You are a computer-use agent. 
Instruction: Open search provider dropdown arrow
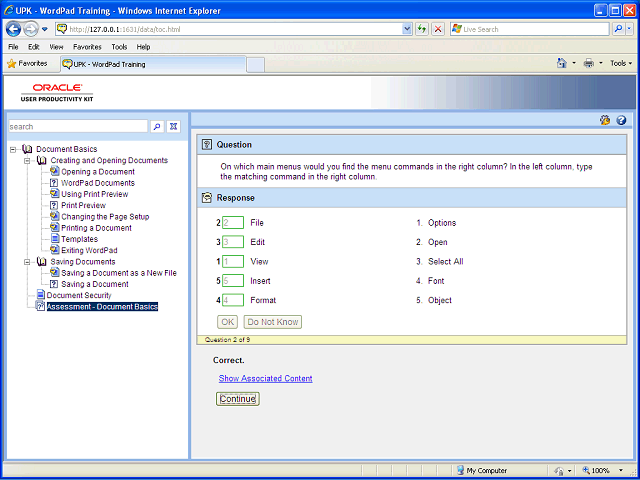(629, 29)
